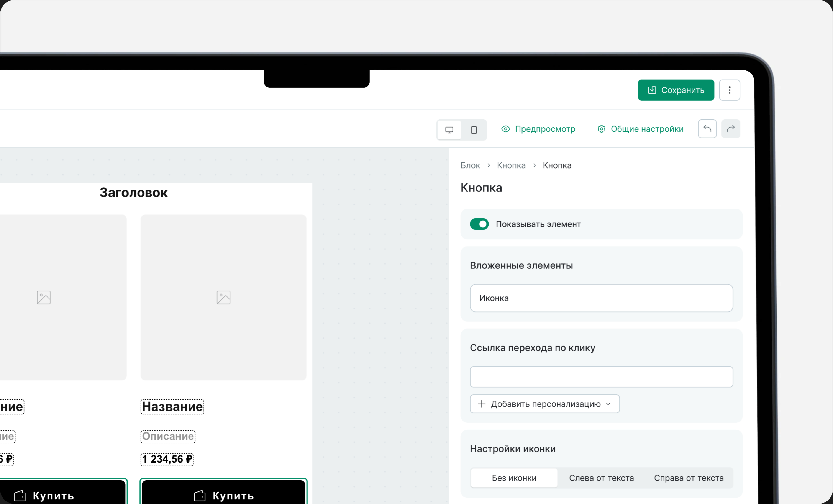Switch to desktop preview mode

point(449,130)
